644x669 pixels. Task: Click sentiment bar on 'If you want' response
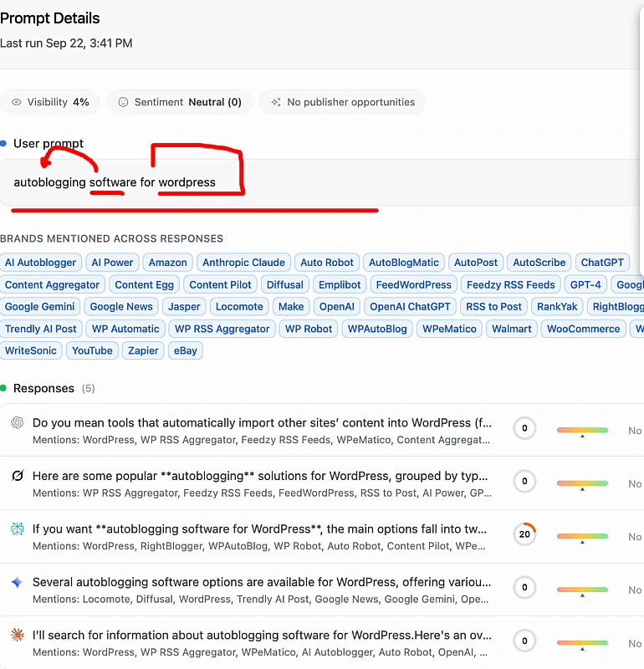click(x=582, y=536)
